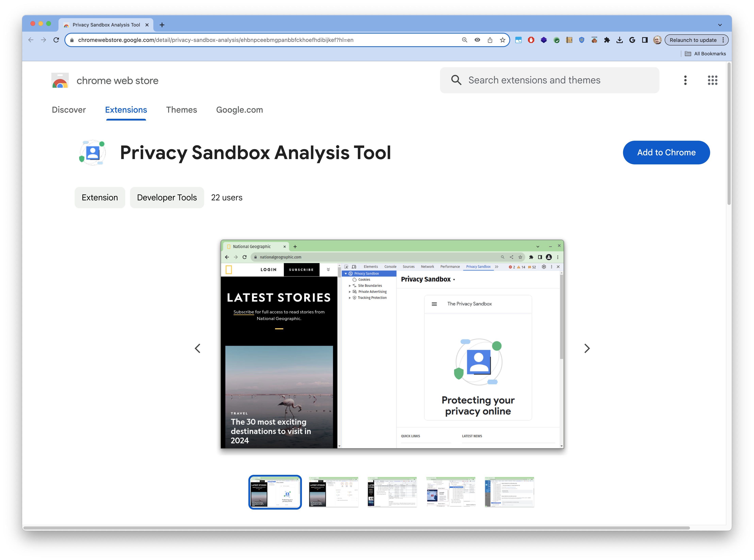Switch to the Themes tab
This screenshot has width=754, height=560.
coord(181,110)
